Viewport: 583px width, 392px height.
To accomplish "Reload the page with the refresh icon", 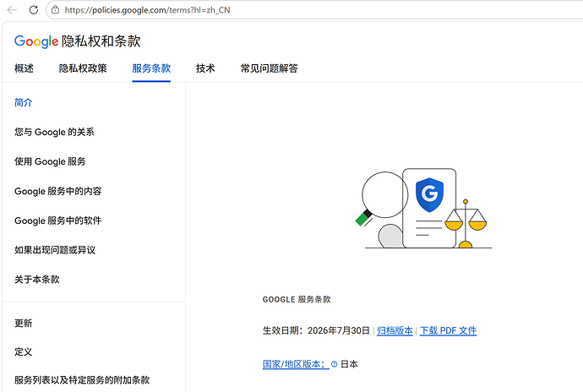I will point(34,10).
